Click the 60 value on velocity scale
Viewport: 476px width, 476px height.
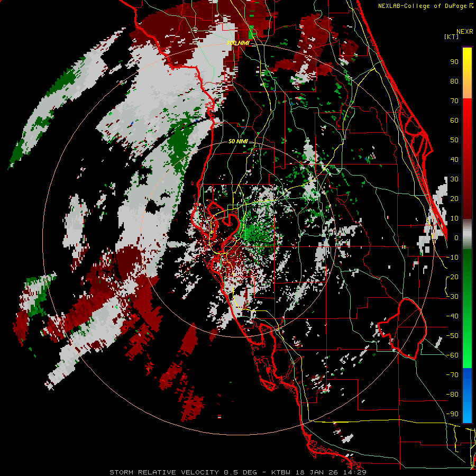click(x=454, y=120)
